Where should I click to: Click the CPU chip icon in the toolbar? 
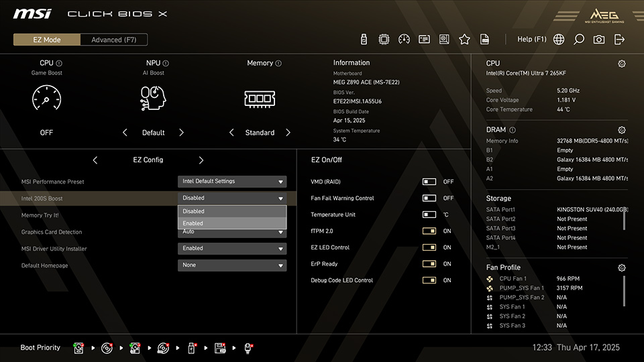pos(384,40)
